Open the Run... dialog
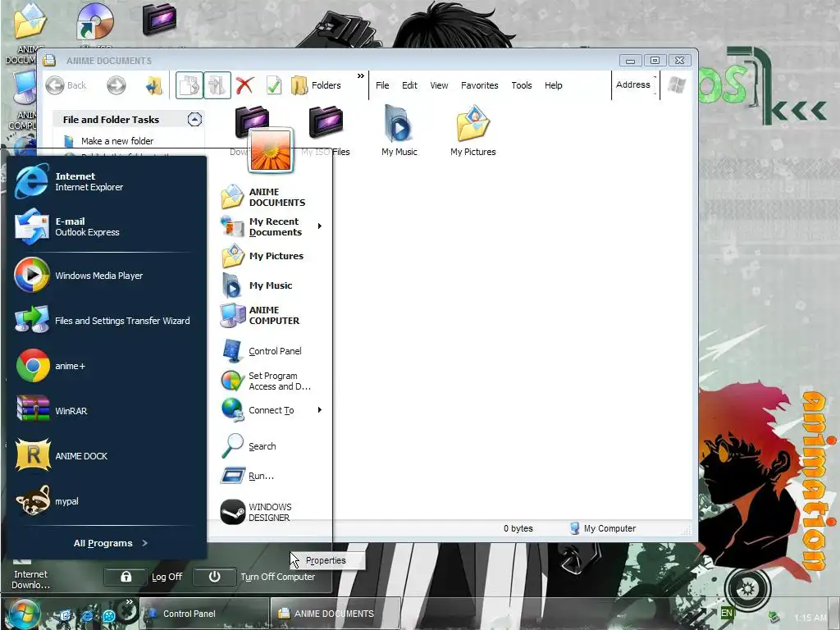 (271, 476)
